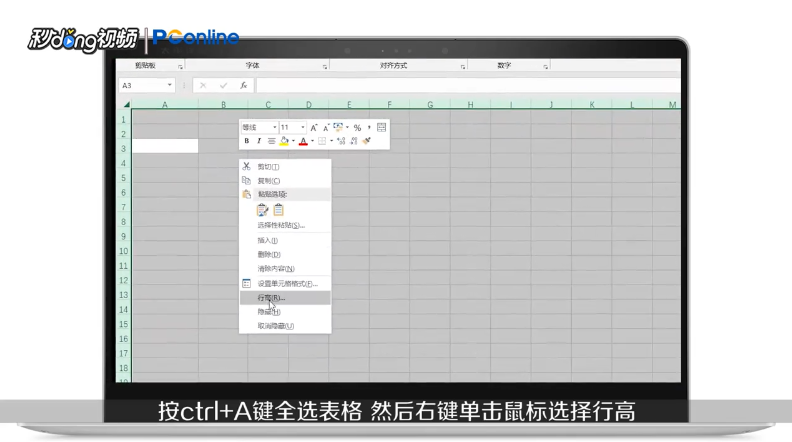Click the Select All corner triangle

point(126,105)
